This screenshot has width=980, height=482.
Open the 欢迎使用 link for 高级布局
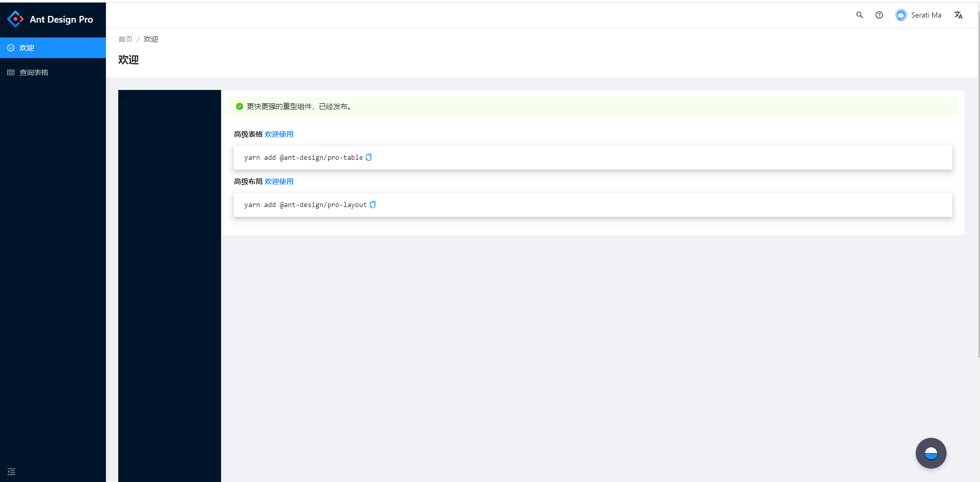pos(279,181)
